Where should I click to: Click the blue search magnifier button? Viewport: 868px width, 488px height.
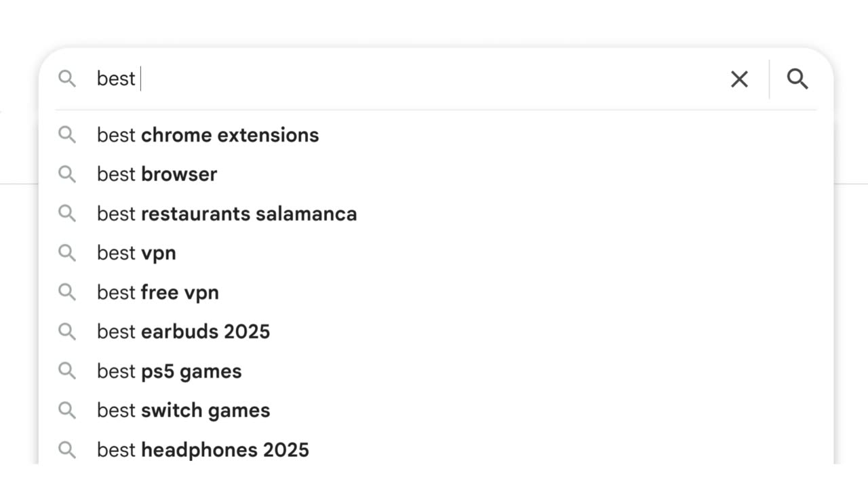pos(797,79)
